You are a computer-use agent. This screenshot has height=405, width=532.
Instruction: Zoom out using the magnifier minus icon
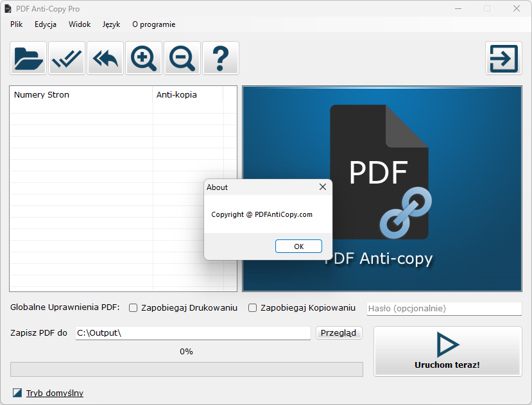click(x=182, y=58)
